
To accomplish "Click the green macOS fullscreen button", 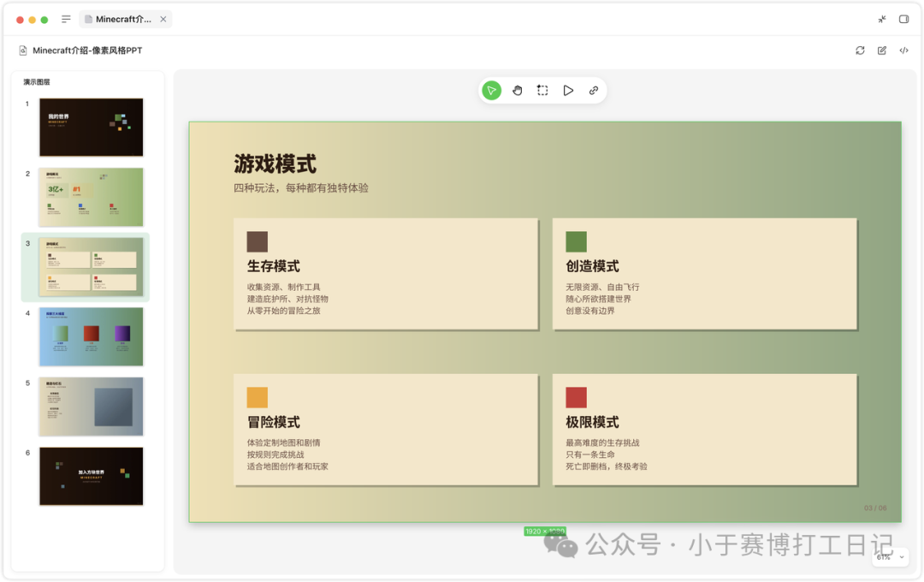I will tap(44, 20).
